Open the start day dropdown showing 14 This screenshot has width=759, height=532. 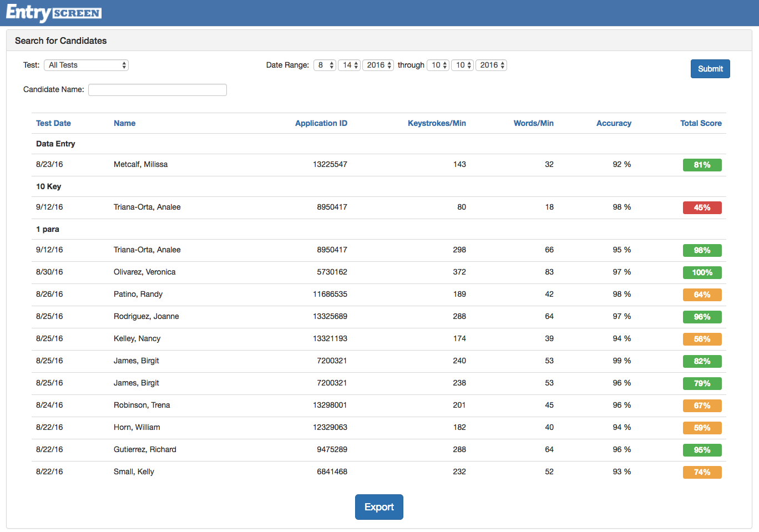[349, 65]
